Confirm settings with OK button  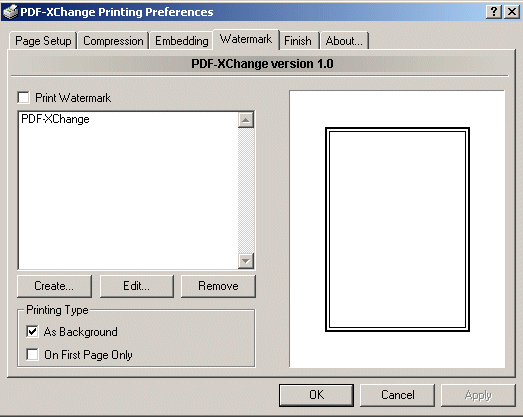click(316, 395)
